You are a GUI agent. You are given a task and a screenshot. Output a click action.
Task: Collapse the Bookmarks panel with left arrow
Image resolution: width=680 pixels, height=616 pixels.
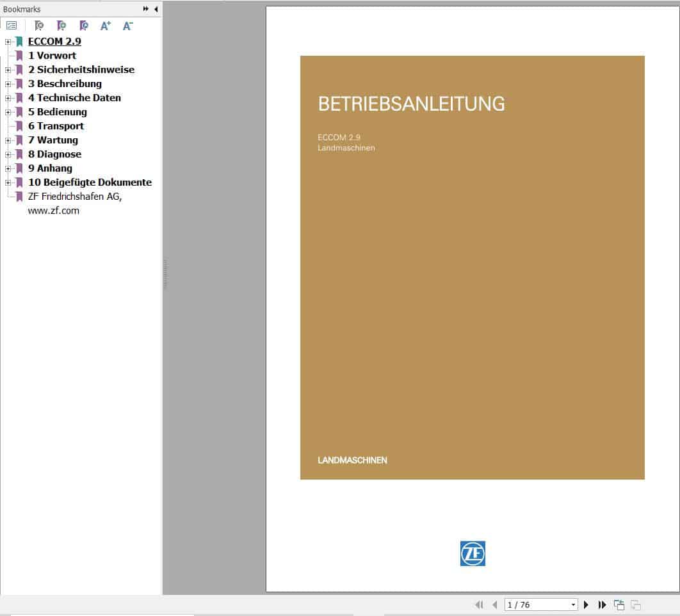click(x=156, y=9)
